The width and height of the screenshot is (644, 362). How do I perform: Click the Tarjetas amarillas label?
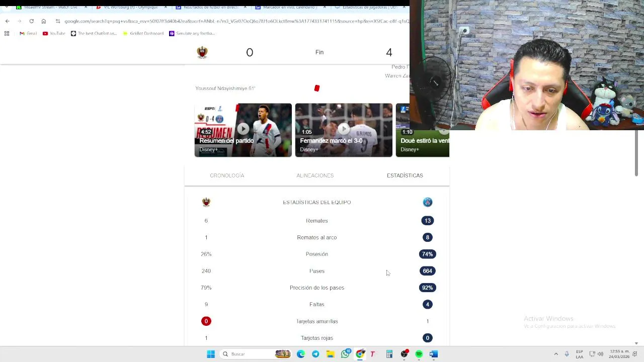[317, 321]
